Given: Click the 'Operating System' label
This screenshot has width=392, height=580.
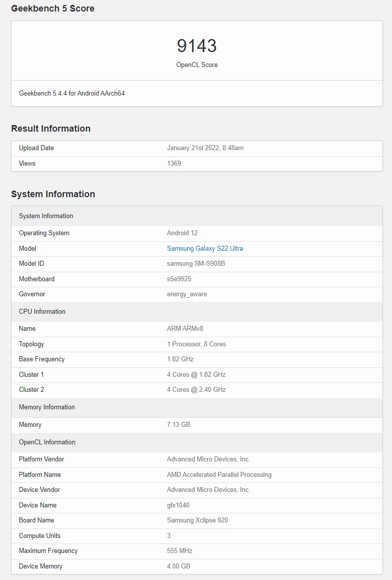Looking at the screenshot, I should coord(44,233).
